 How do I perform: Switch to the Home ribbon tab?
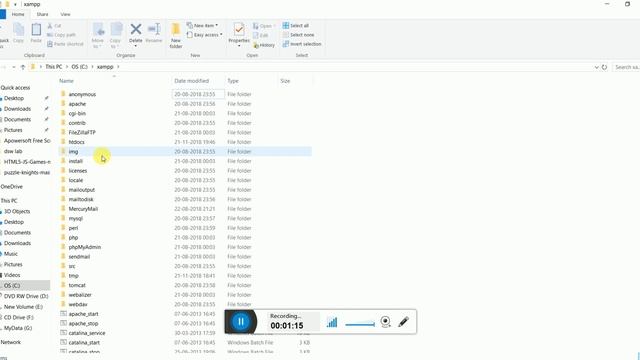[x=18, y=14]
